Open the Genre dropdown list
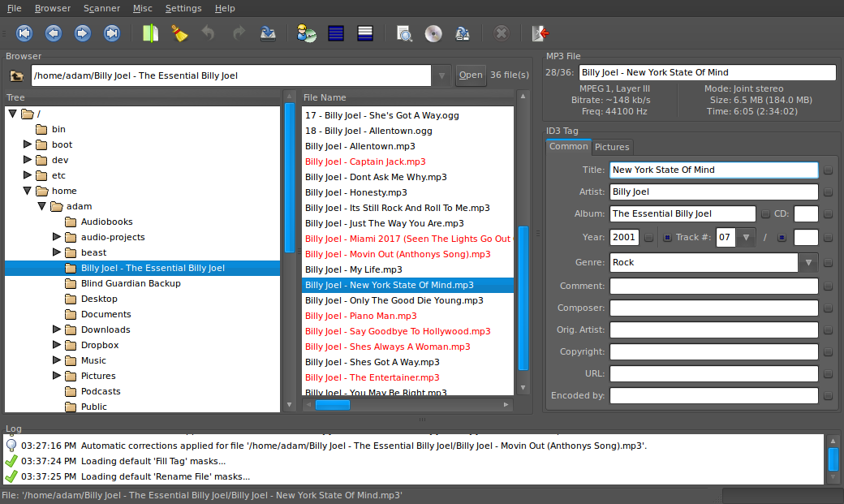 808,263
